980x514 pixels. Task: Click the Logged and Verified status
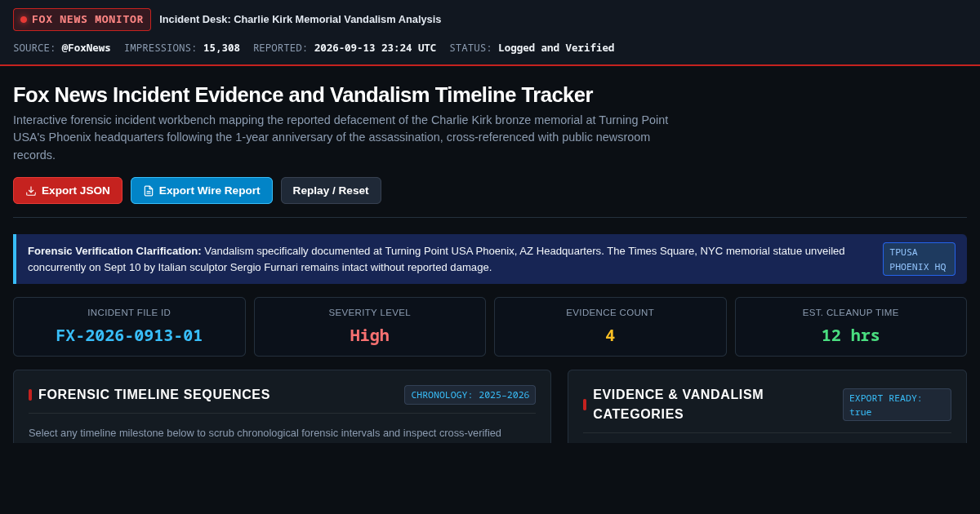(x=556, y=48)
